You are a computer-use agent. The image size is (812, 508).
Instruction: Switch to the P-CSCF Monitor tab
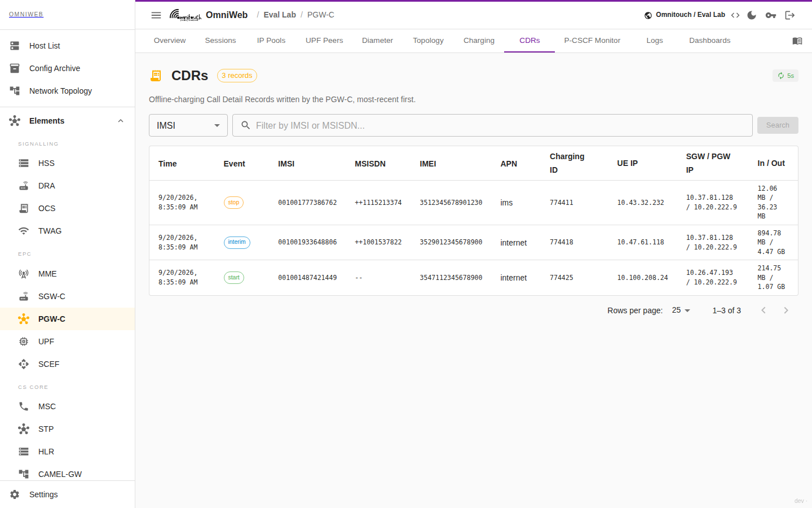592,41
